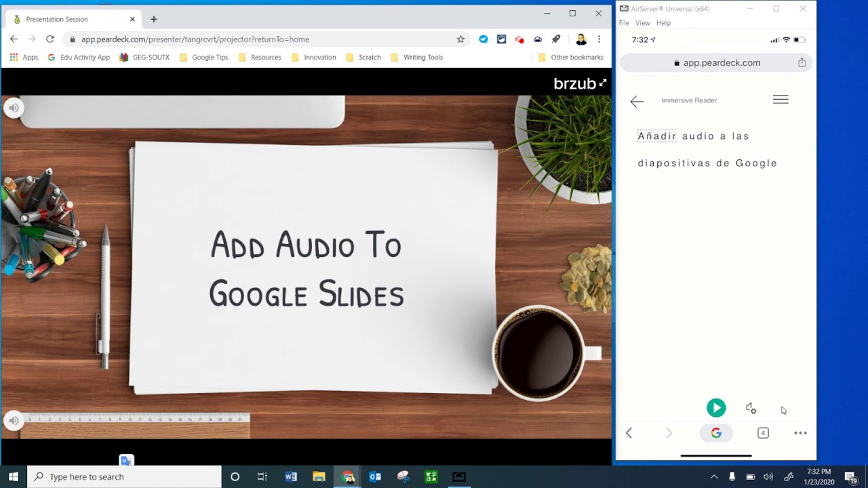This screenshot has width=868, height=488.
Task: Click the top speaker icon on the slide
Action: pyautogui.click(x=14, y=107)
